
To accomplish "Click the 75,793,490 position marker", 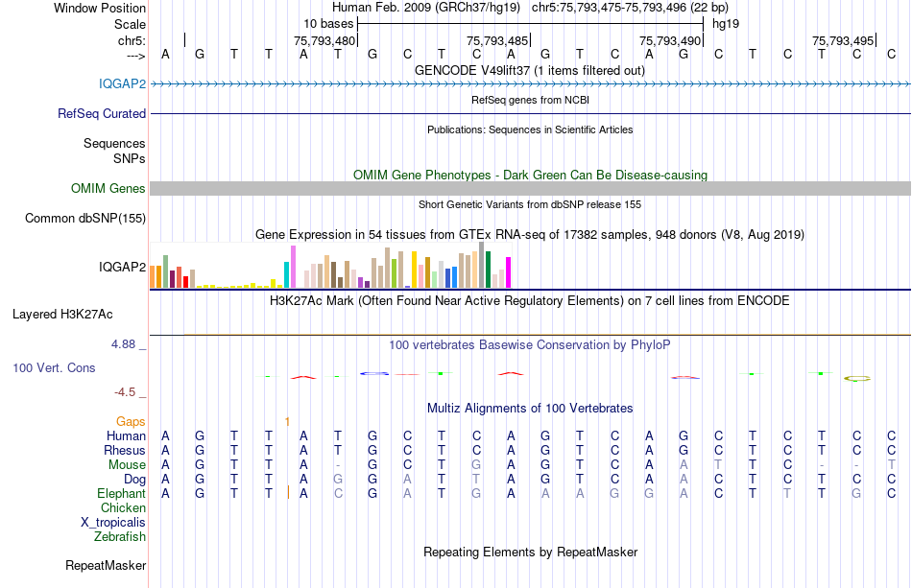I will (669, 40).
